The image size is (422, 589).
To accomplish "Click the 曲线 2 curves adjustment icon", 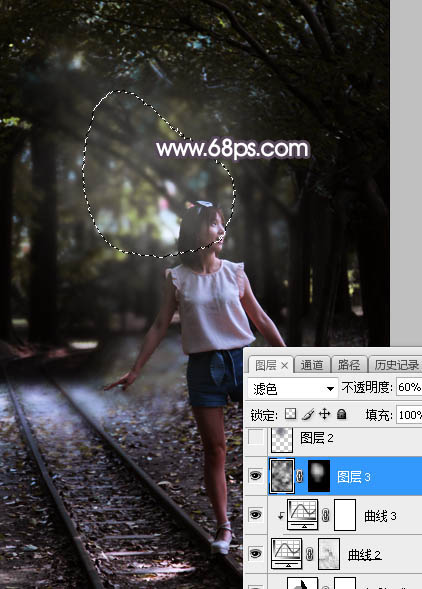I will (286, 554).
